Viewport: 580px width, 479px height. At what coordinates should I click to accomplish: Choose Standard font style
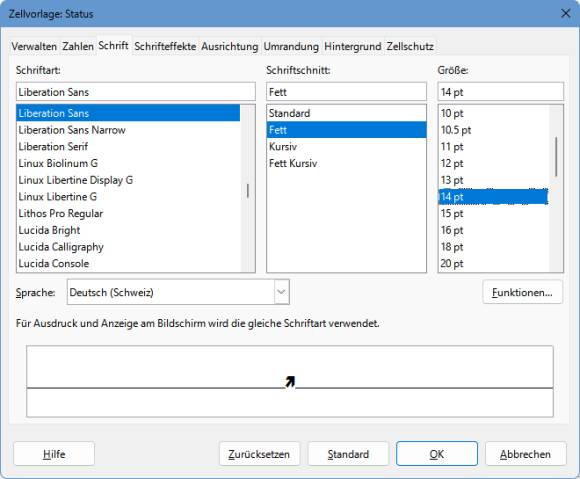pyautogui.click(x=346, y=113)
